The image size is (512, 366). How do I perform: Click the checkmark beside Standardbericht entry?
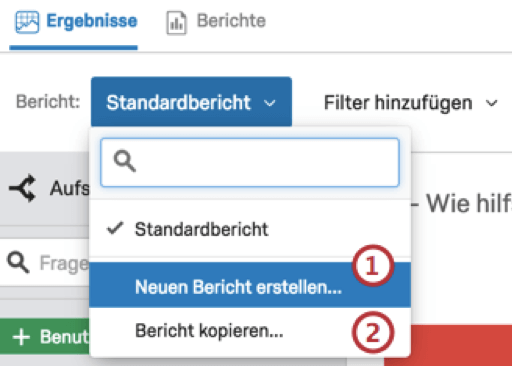(115, 229)
